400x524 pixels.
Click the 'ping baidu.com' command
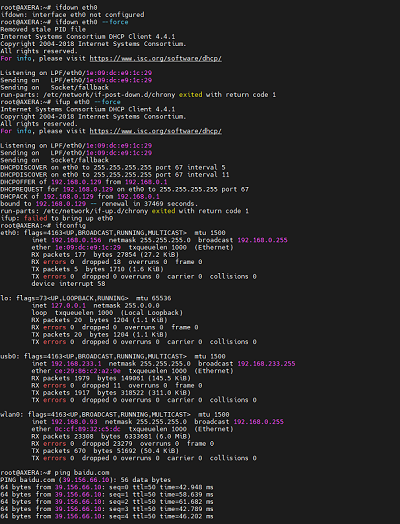82,473
